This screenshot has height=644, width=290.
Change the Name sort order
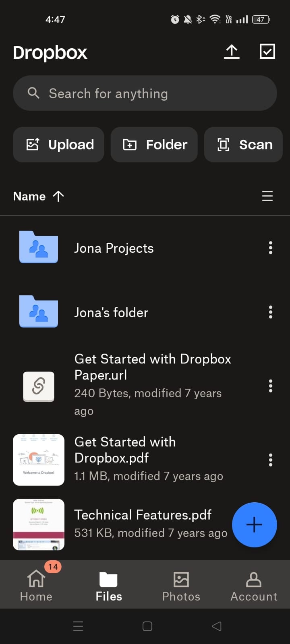pos(39,196)
